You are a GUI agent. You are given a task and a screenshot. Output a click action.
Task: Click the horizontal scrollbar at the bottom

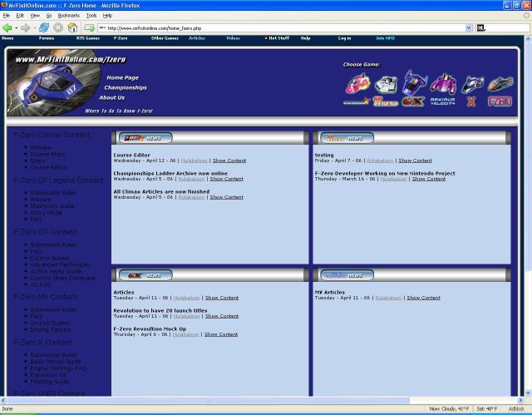click(207, 400)
